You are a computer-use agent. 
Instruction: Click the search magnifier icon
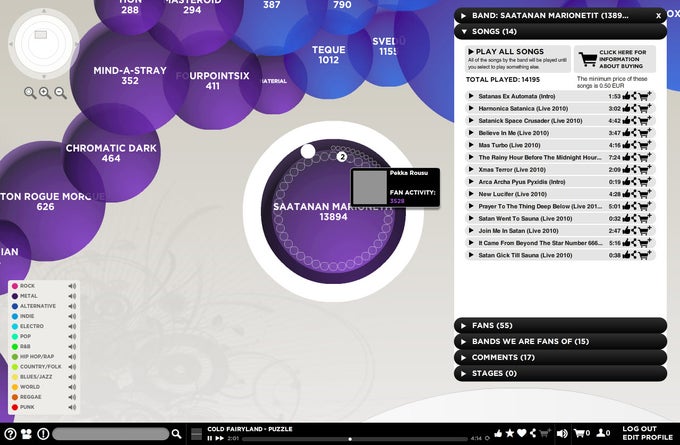pyautogui.click(x=176, y=434)
